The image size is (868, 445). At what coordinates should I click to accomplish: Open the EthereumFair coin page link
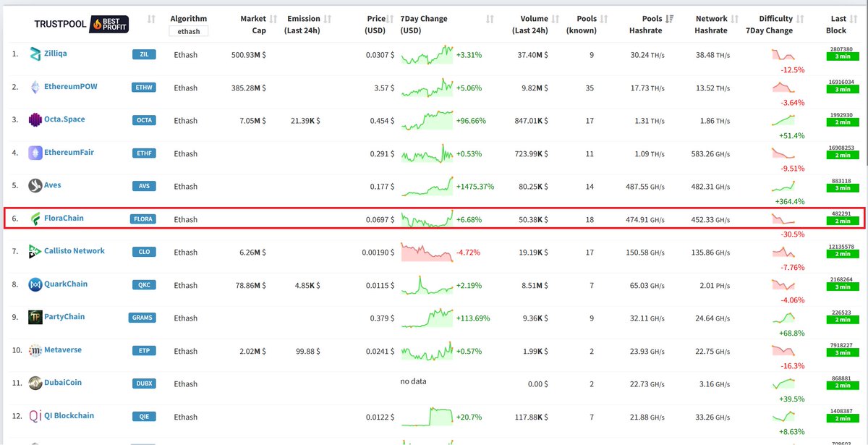[69, 152]
